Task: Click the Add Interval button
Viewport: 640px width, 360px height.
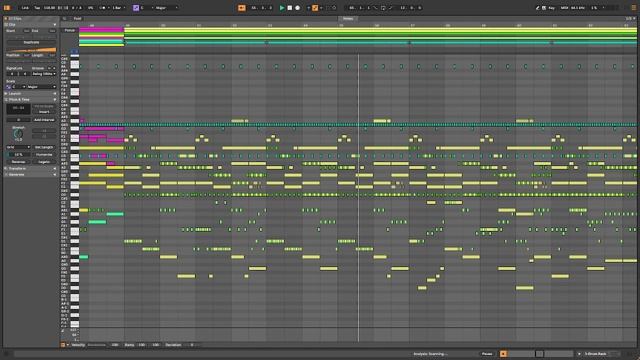Action: 44,120
